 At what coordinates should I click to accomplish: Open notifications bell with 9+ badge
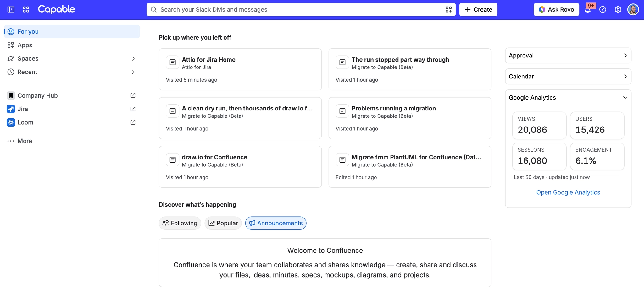tap(588, 9)
